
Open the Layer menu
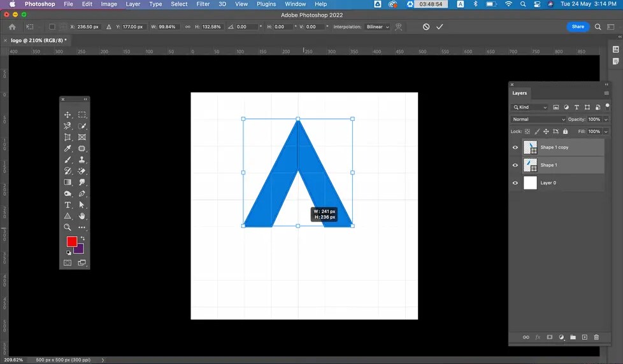click(133, 4)
